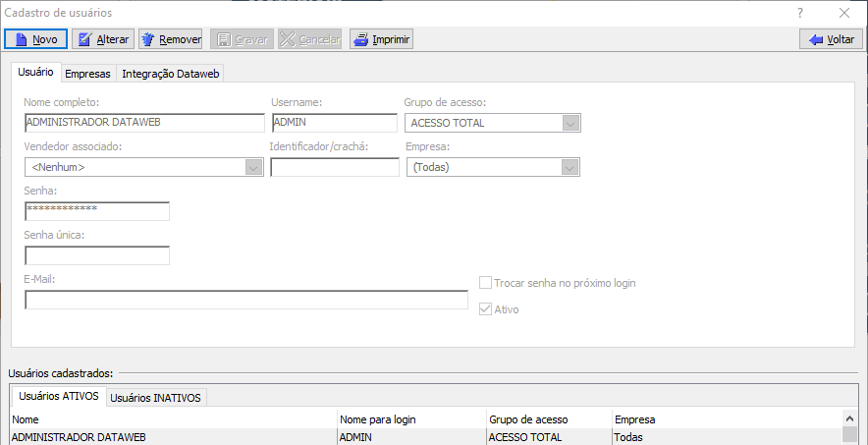
Task: Click the Novo toolbar button
Action: pyautogui.click(x=35, y=39)
